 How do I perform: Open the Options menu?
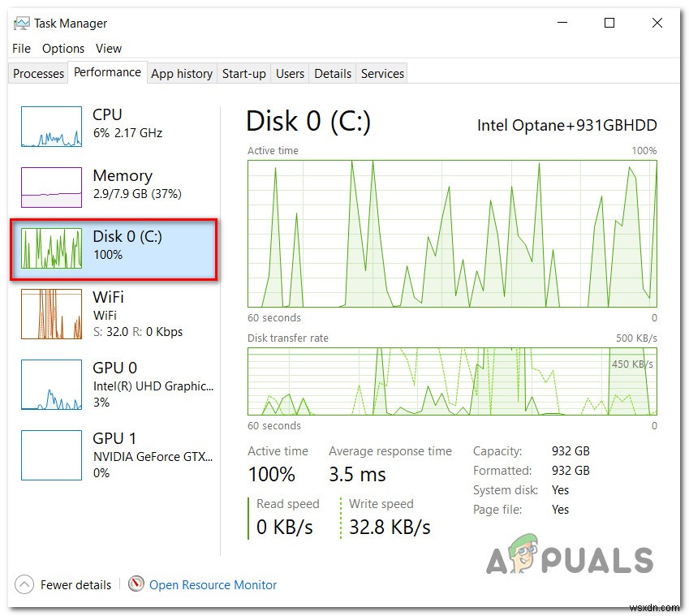coord(62,49)
